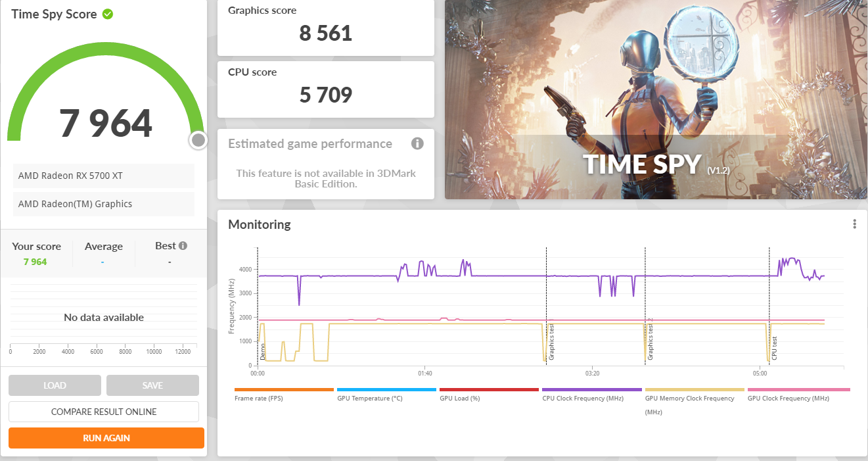Click the orange RUN AGAIN button
Screen dimensions: 868x461
click(106, 438)
